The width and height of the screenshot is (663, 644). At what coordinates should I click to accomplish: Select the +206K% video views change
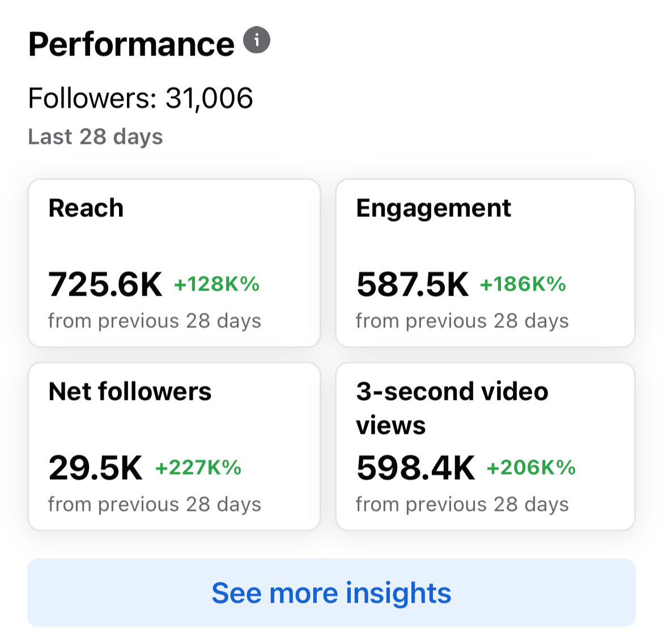[531, 467]
